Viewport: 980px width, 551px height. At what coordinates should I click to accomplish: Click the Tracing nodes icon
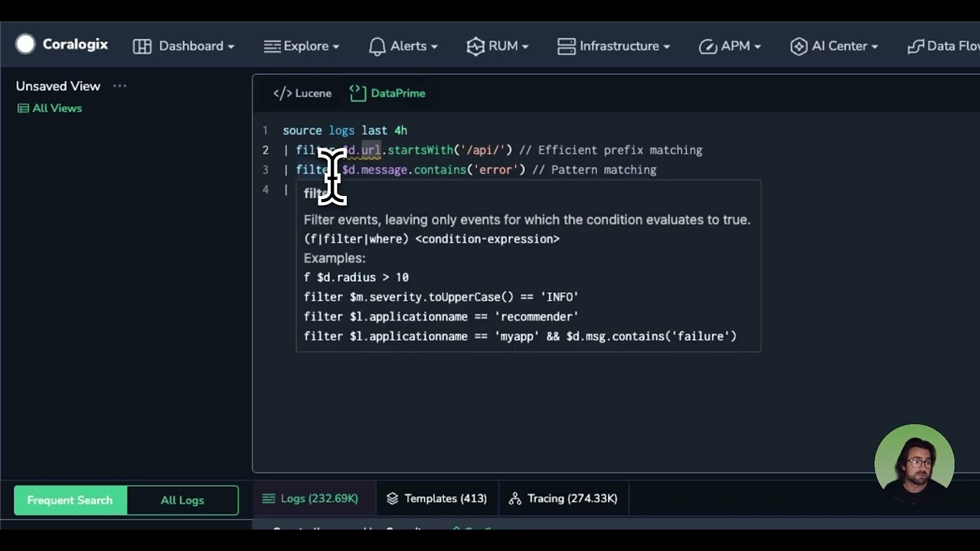515,498
